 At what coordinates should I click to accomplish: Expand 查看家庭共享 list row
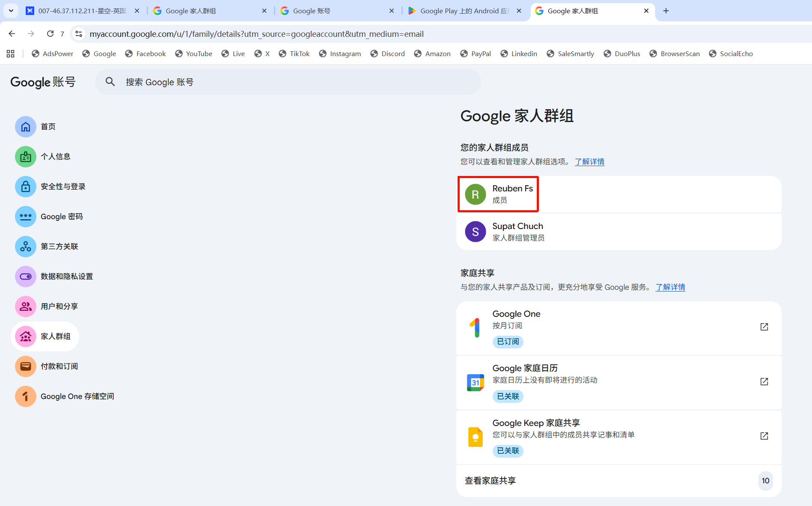click(619, 481)
